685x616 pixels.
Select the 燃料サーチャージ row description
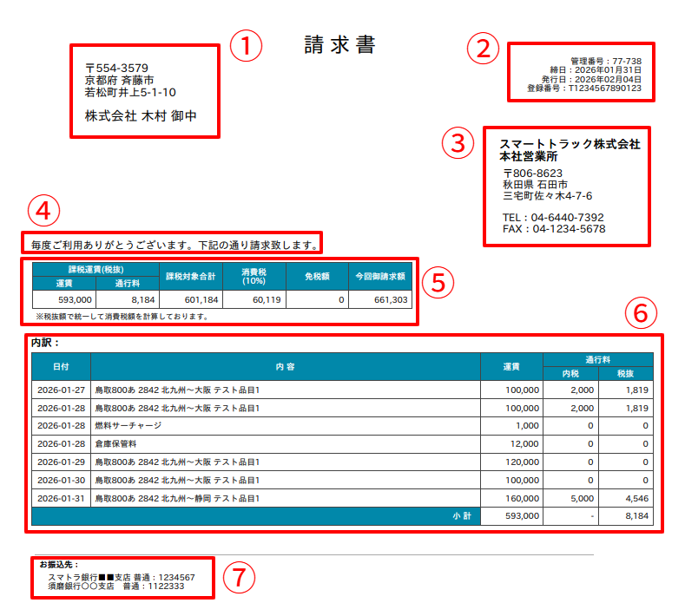coord(128,426)
